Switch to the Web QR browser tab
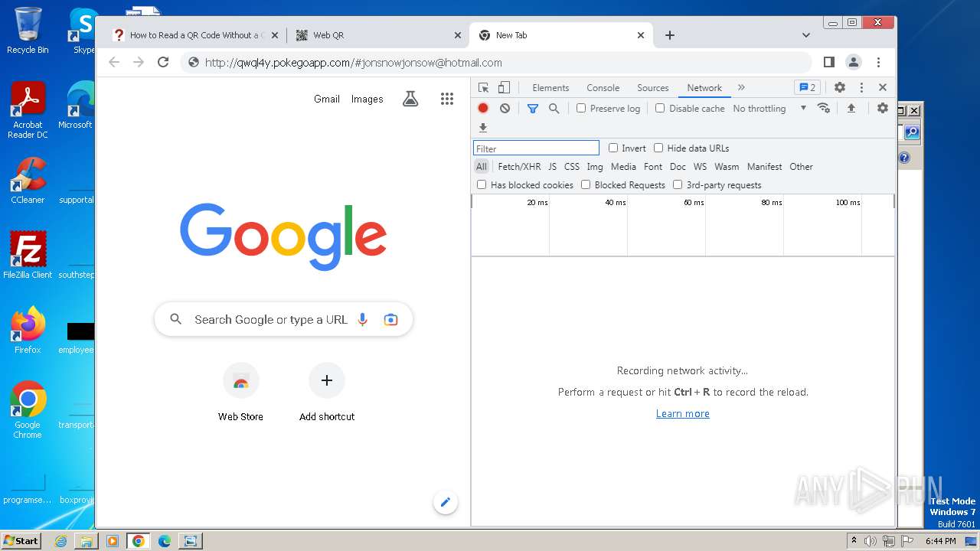980x551 pixels. 377,35
